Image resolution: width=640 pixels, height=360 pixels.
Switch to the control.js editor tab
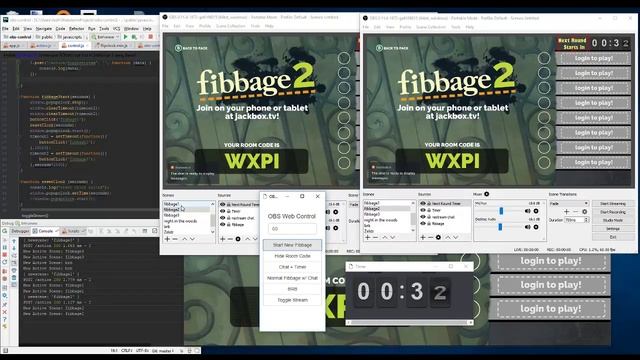76,45
